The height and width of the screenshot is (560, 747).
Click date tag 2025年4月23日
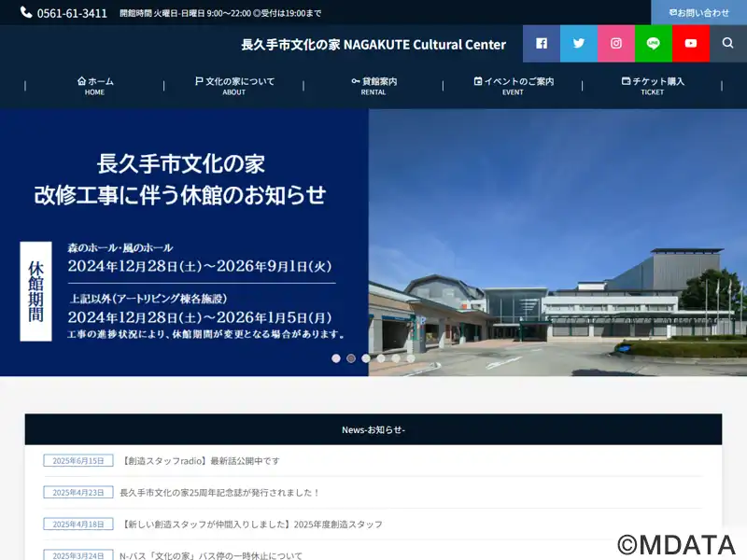(78, 493)
